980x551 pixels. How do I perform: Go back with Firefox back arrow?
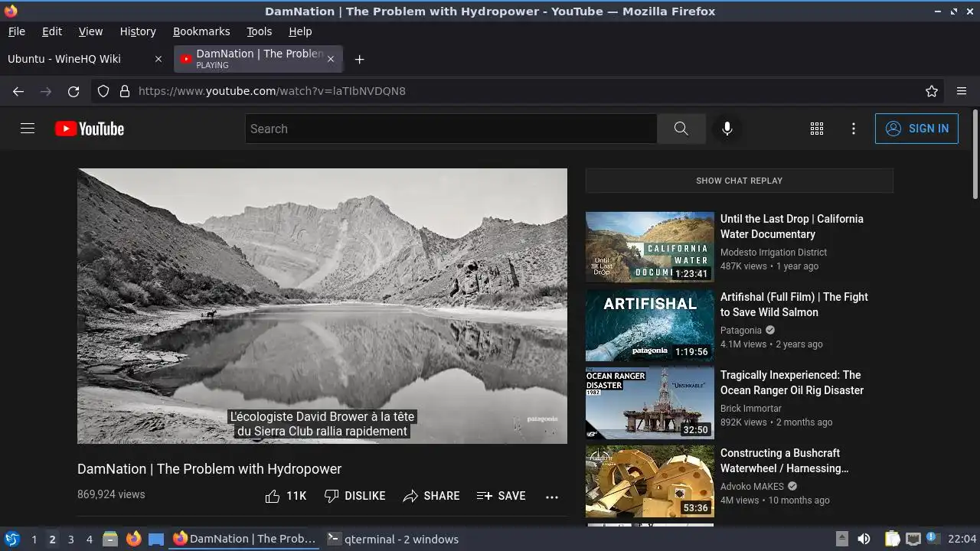pos(18,91)
